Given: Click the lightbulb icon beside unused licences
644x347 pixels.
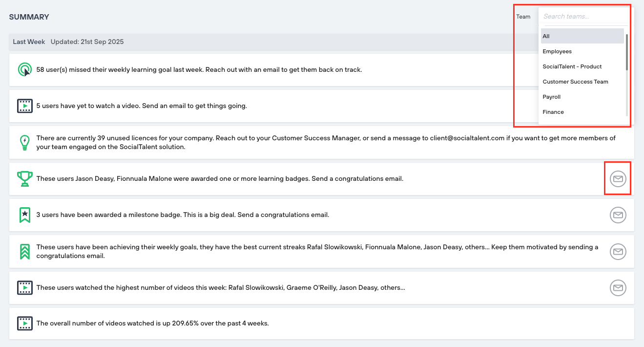Looking at the screenshot, I should pyautogui.click(x=24, y=142).
